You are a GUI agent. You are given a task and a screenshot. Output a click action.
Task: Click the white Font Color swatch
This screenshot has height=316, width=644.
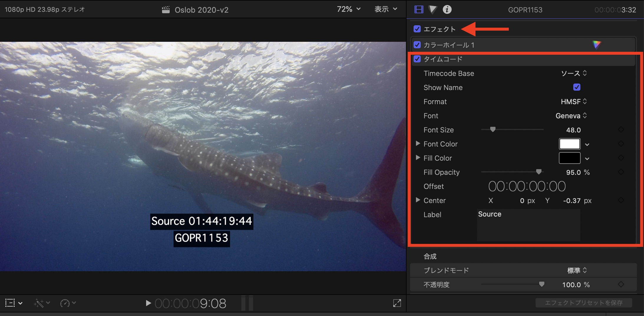point(569,144)
